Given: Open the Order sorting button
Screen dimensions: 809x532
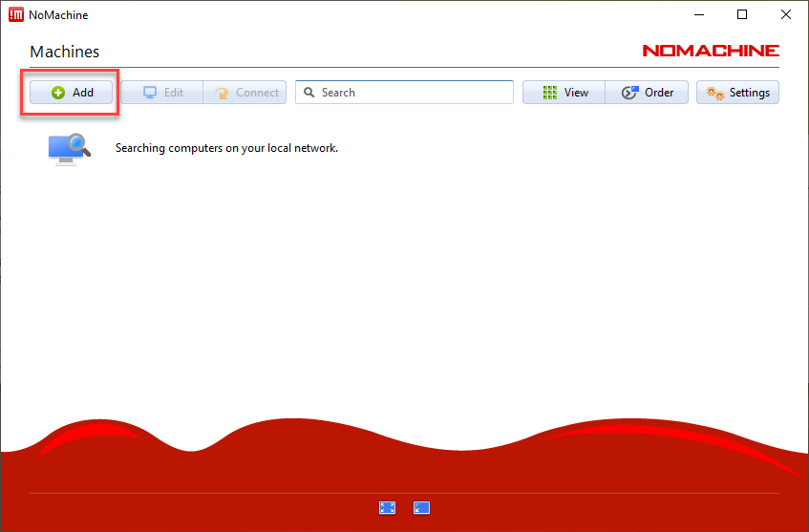Looking at the screenshot, I should pos(647,93).
